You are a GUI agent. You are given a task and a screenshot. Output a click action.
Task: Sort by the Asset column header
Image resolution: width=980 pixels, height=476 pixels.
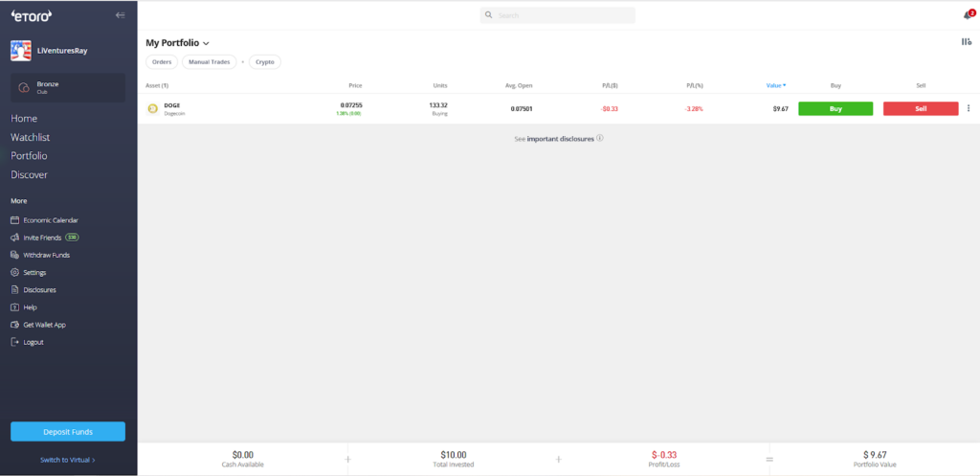pos(157,85)
